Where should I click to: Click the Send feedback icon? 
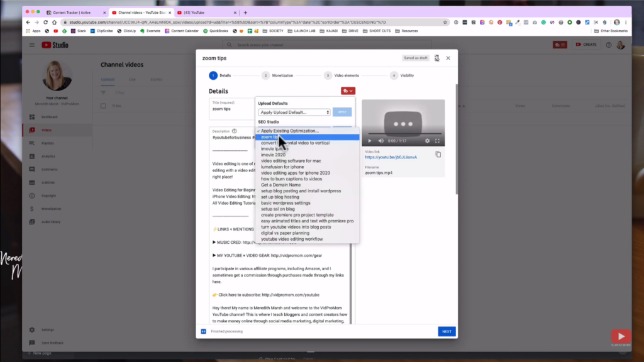click(x=32, y=343)
